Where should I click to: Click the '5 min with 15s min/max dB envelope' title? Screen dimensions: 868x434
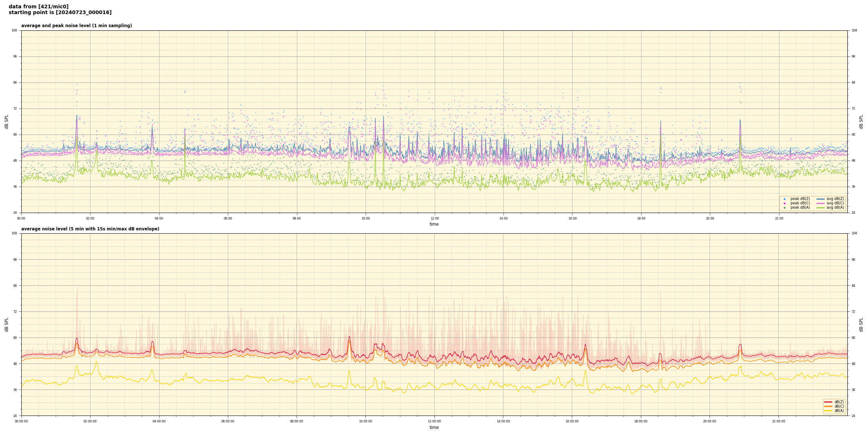pyautogui.click(x=90, y=229)
